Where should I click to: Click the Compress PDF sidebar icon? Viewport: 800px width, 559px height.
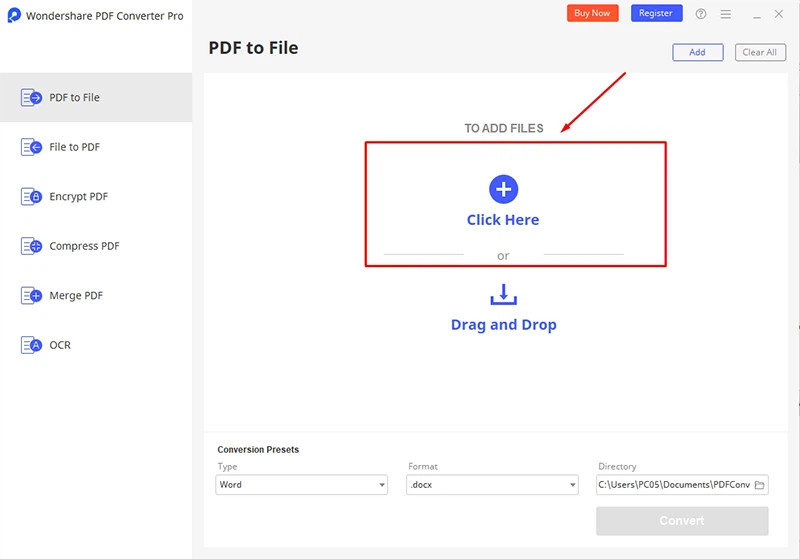pos(31,246)
